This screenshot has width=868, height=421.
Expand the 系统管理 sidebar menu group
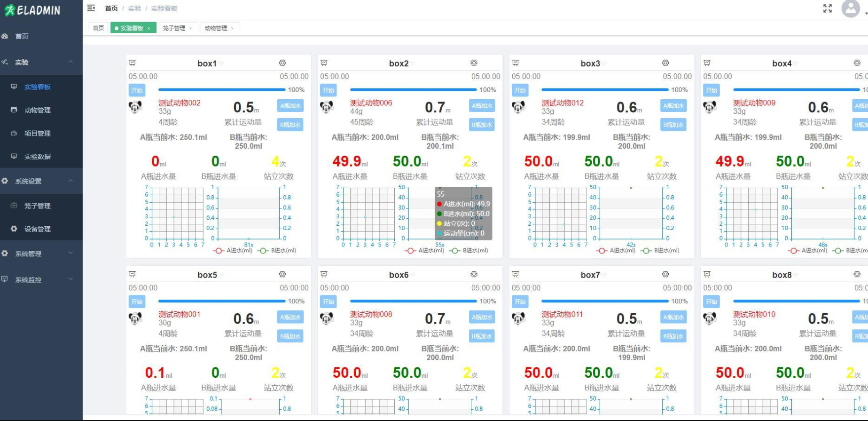(x=41, y=254)
